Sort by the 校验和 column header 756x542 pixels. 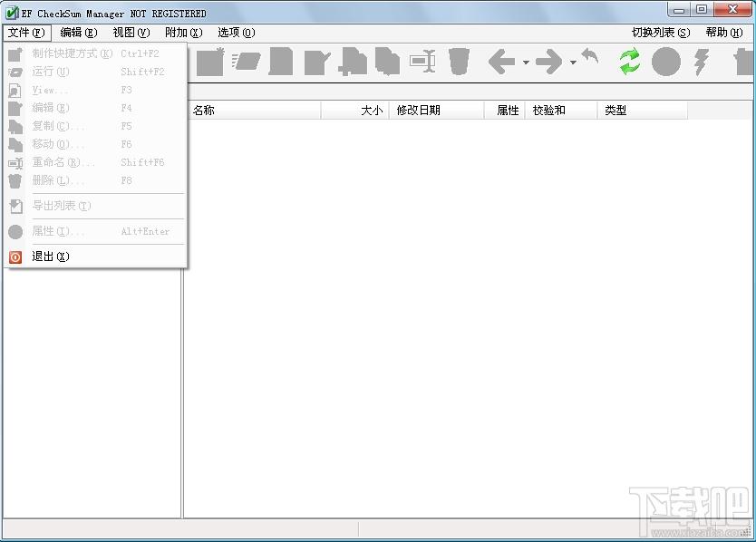pos(561,111)
